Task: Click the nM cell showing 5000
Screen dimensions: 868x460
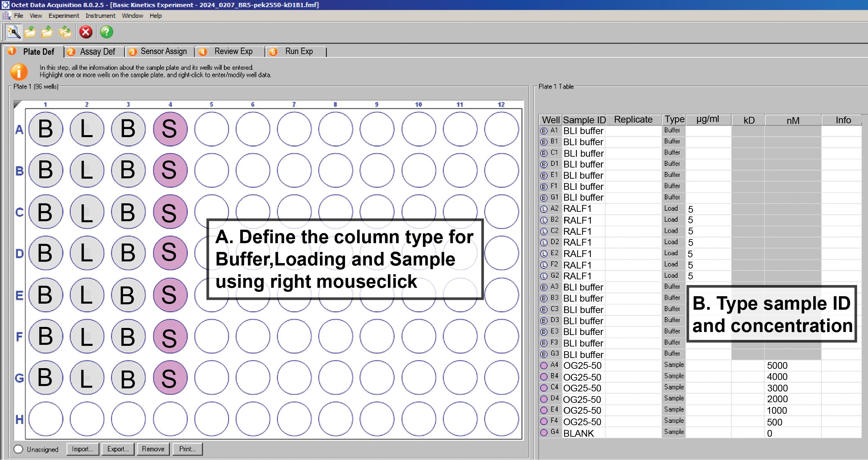Action: click(793, 365)
